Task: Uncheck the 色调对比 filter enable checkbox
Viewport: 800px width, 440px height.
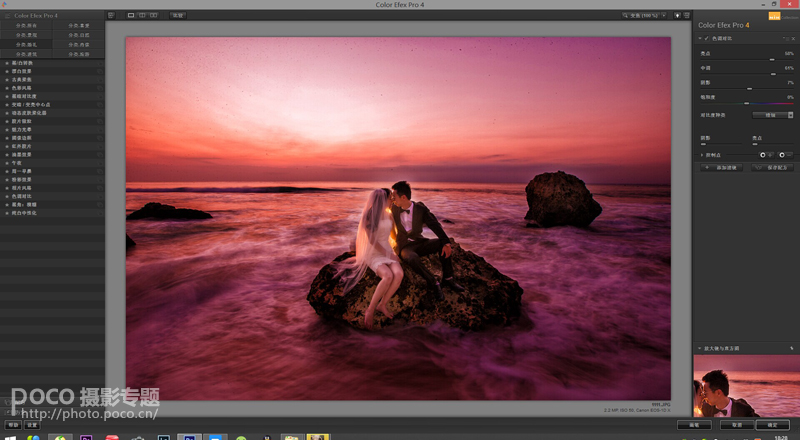Action: coord(707,39)
